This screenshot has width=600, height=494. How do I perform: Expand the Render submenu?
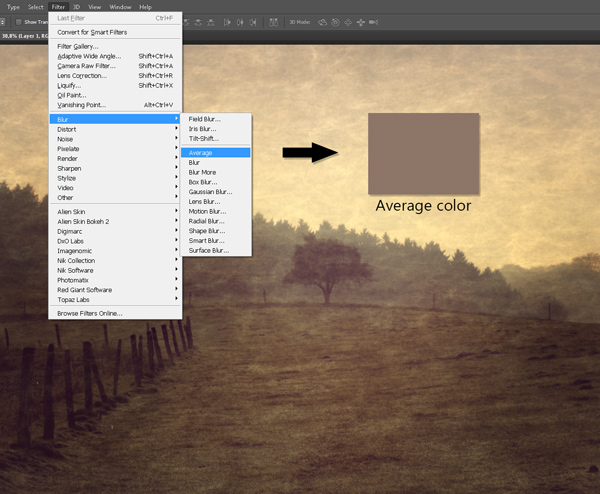click(115, 158)
